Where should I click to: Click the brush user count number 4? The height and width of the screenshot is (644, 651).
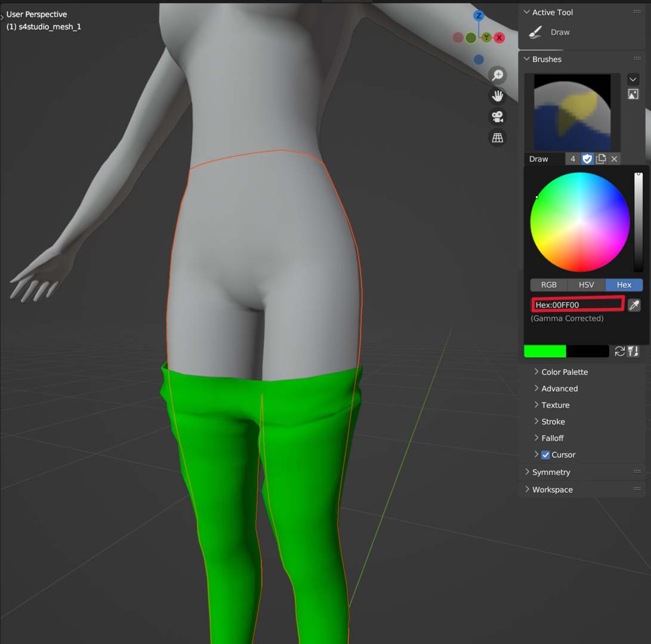point(573,159)
